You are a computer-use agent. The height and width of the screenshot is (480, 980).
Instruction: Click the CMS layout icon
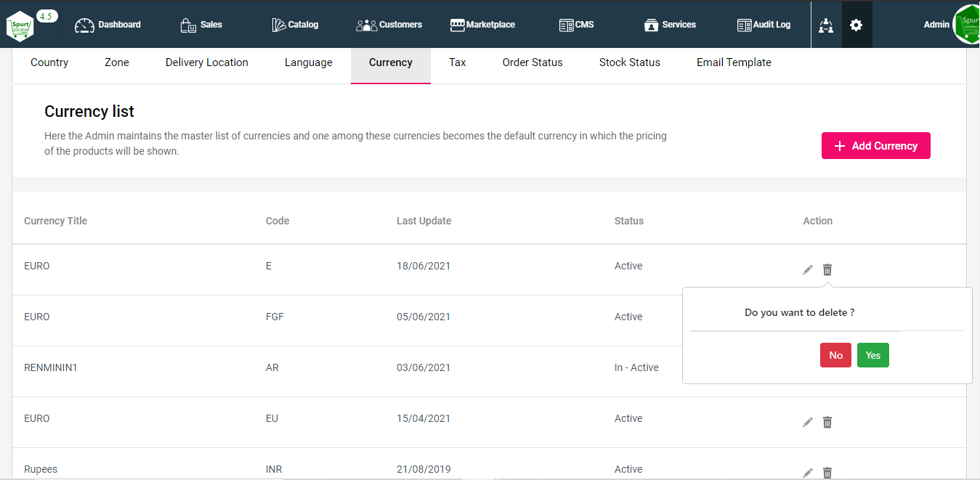(567, 25)
